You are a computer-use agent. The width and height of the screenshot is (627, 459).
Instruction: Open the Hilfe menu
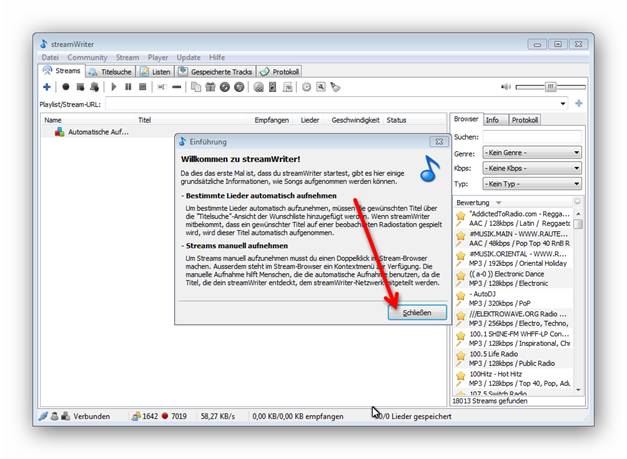click(x=217, y=58)
